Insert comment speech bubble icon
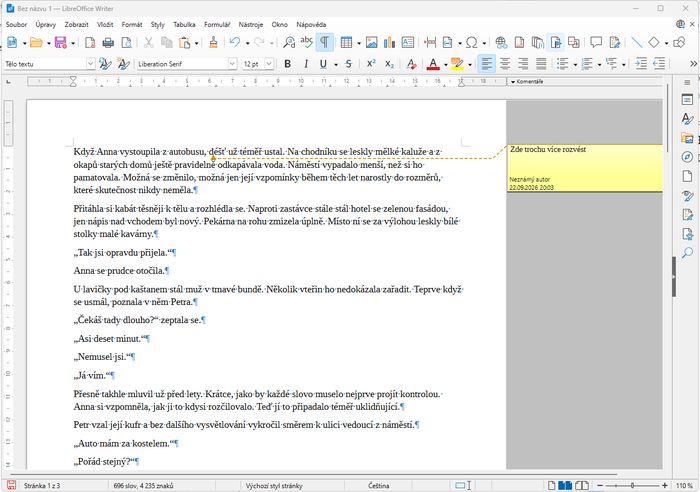This screenshot has height=492, width=700. 596,42
